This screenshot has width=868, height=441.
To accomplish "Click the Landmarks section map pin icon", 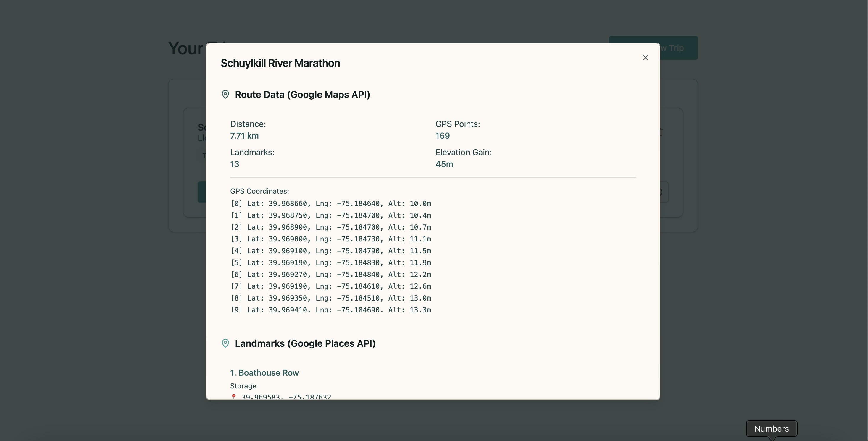I will pyautogui.click(x=225, y=343).
